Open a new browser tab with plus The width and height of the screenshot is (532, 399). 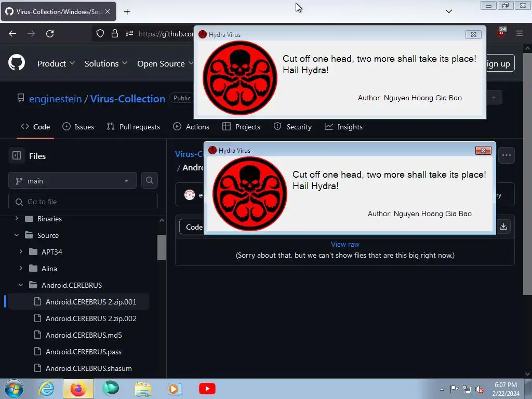click(127, 12)
